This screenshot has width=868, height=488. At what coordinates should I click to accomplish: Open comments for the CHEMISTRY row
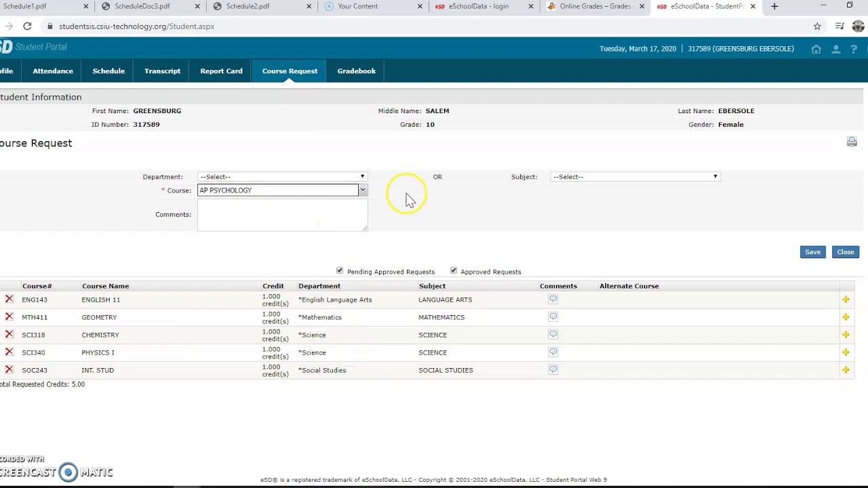pos(553,334)
